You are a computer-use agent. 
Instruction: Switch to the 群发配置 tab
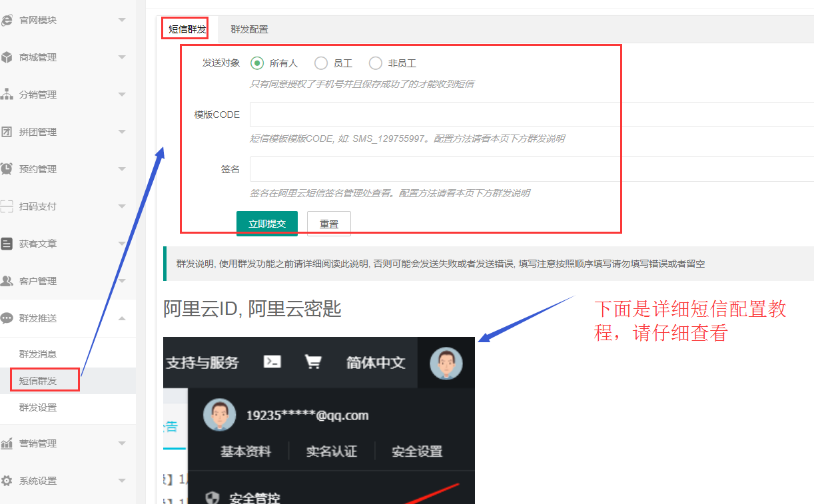[x=249, y=29]
